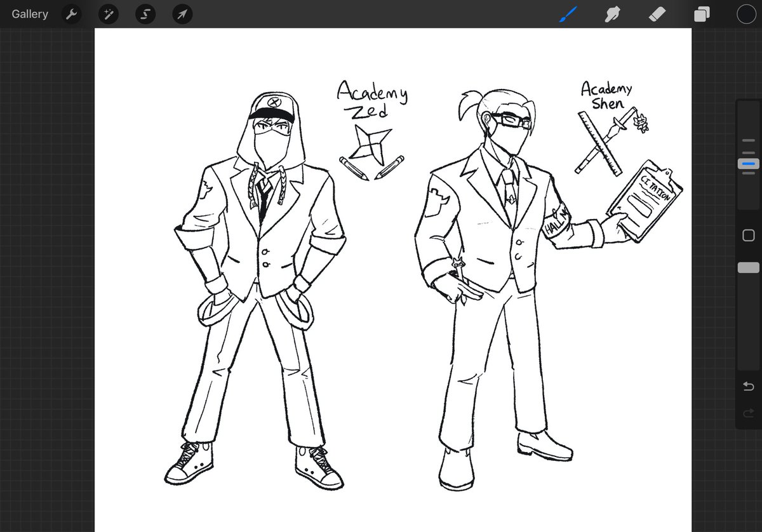Open the Gallery
762x532 pixels.
click(x=29, y=14)
